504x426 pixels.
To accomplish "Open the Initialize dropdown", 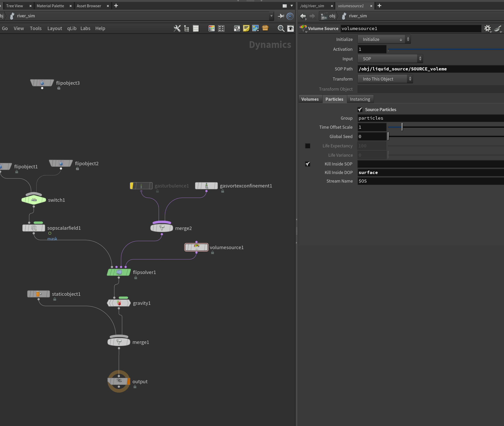I will pyautogui.click(x=384, y=39).
